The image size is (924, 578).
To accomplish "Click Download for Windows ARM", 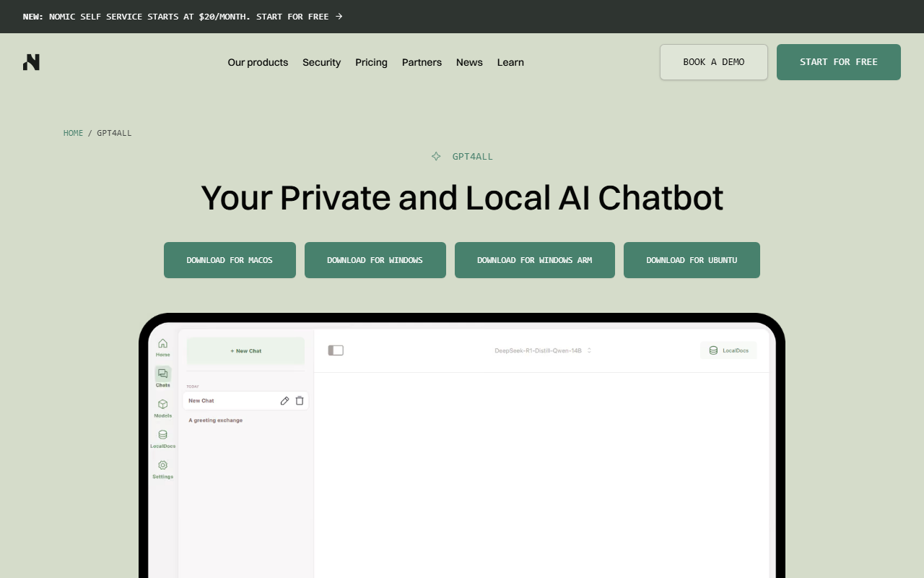I will tap(535, 260).
